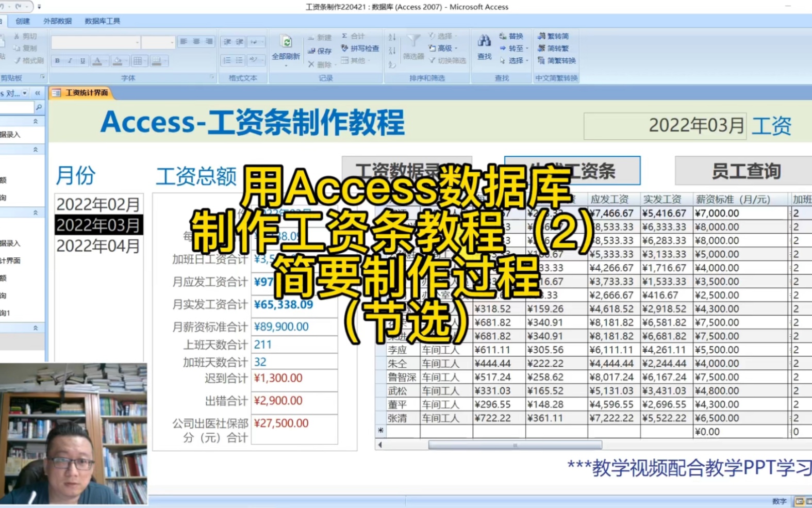812x508 pixels.
Task: Collapse the navigation pane with « button
Action: click(38, 93)
